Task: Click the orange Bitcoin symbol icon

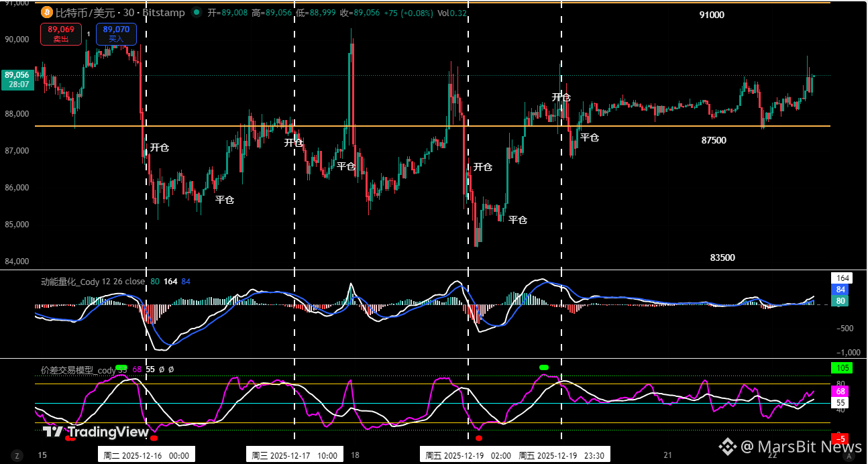Action: (47, 13)
